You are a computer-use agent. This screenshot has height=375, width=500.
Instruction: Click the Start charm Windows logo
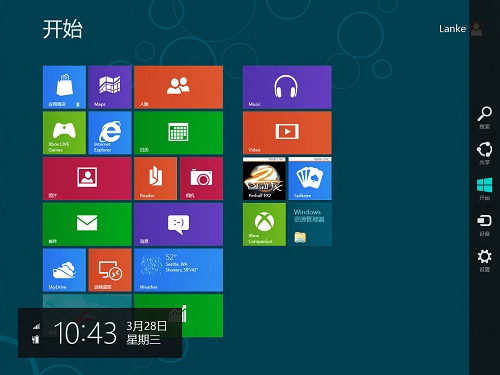pyautogui.click(x=484, y=189)
